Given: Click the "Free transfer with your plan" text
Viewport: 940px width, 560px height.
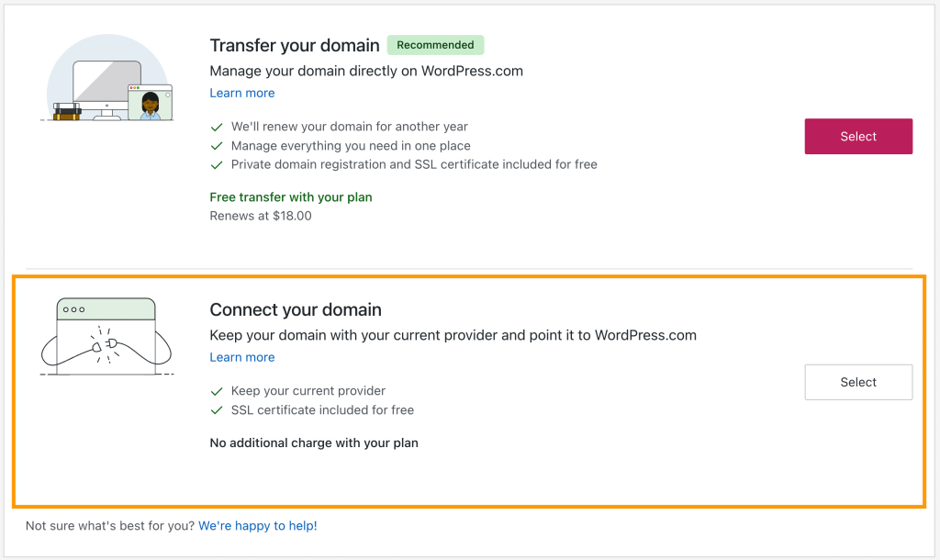Looking at the screenshot, I should (x=291, y=197).
